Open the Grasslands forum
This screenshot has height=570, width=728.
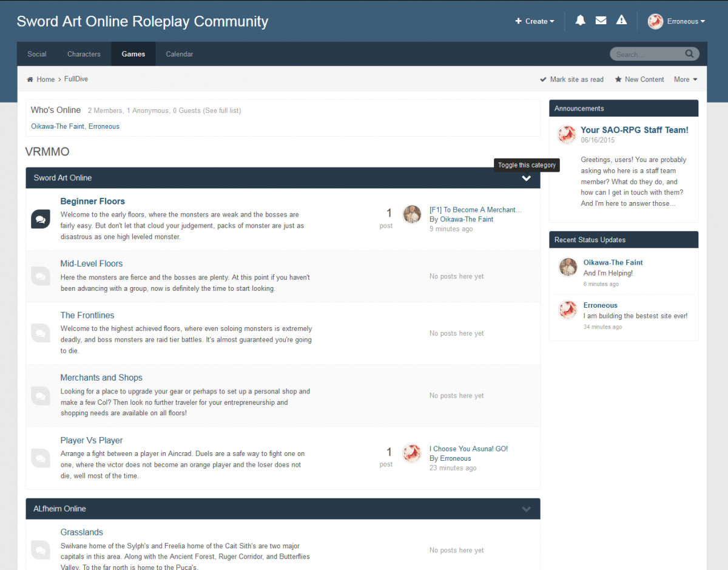tap(82, 532)
